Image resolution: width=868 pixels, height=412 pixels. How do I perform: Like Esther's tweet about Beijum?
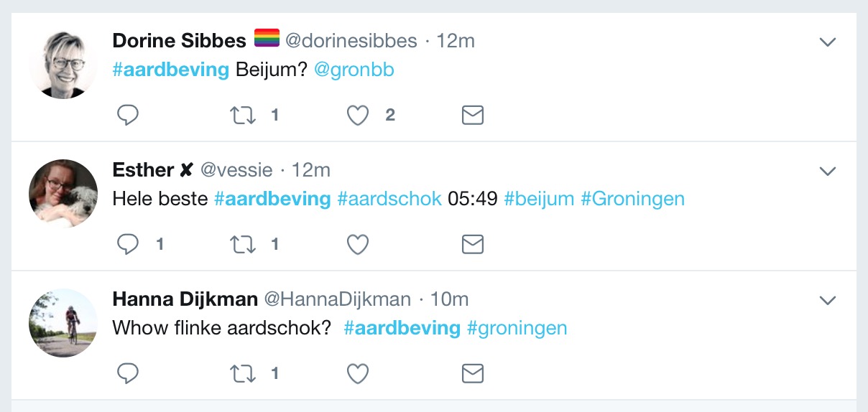click(358, 245)
